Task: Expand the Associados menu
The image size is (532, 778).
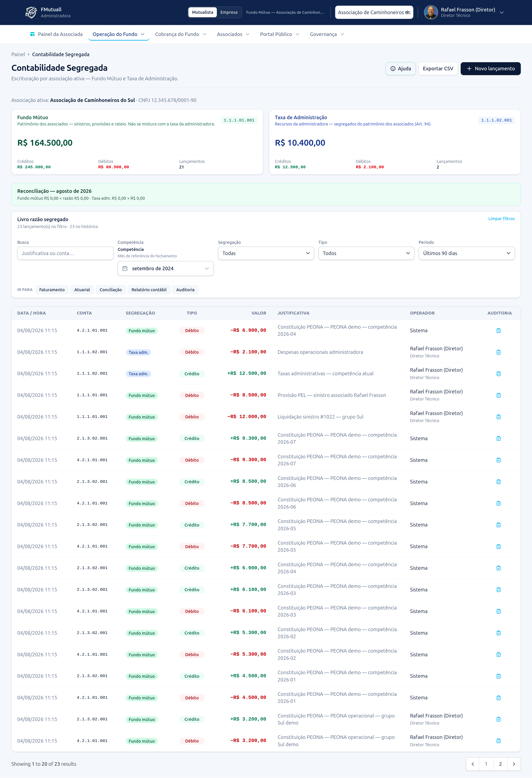Action: pos(233,34)
